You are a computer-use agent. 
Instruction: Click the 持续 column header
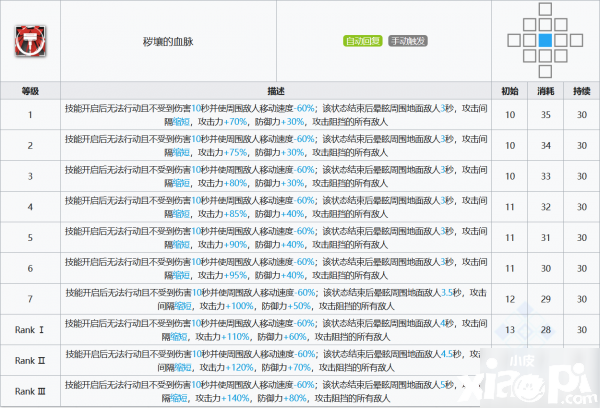[582, 91]
